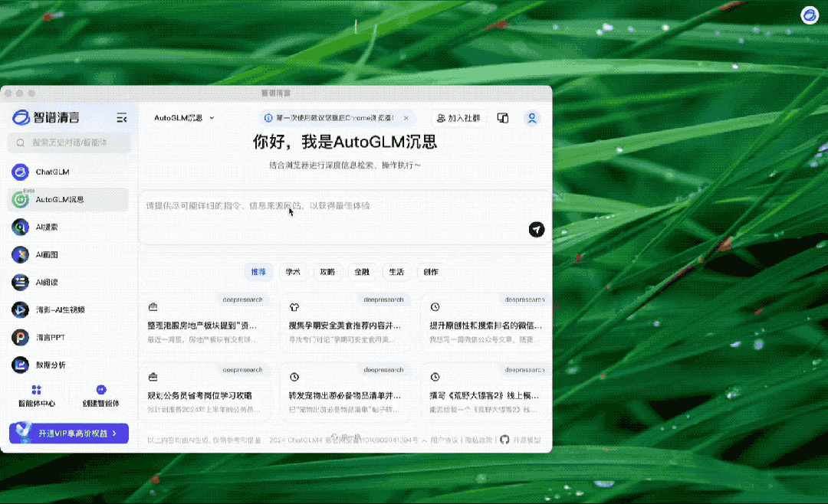
Task: Click the shirt icon on 搜集孕期安全美食 card
Action: [x=294, y=307]
